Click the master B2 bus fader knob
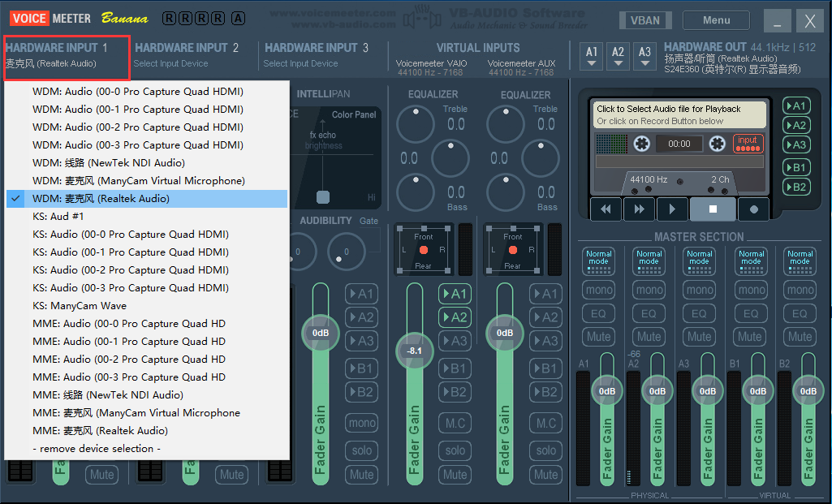832x504 pixels. click(x=808, y=391)
